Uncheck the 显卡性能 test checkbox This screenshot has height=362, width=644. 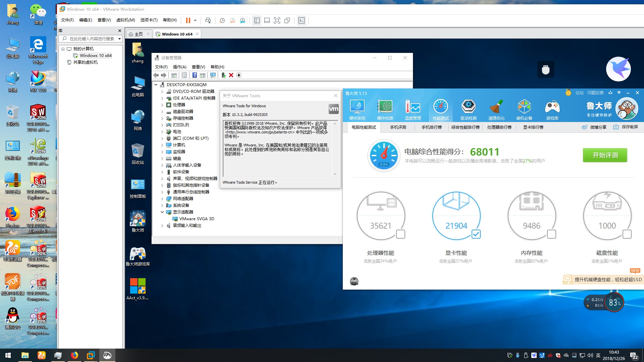[476, 234]
